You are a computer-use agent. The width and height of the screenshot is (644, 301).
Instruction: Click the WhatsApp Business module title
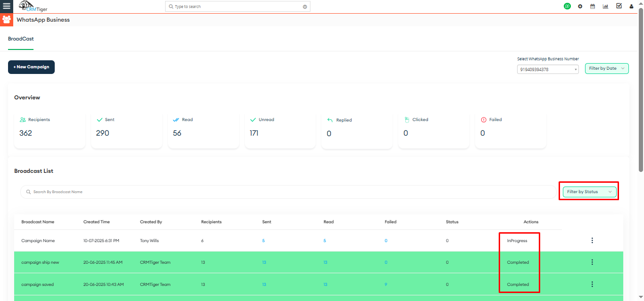tap(43, 20)
